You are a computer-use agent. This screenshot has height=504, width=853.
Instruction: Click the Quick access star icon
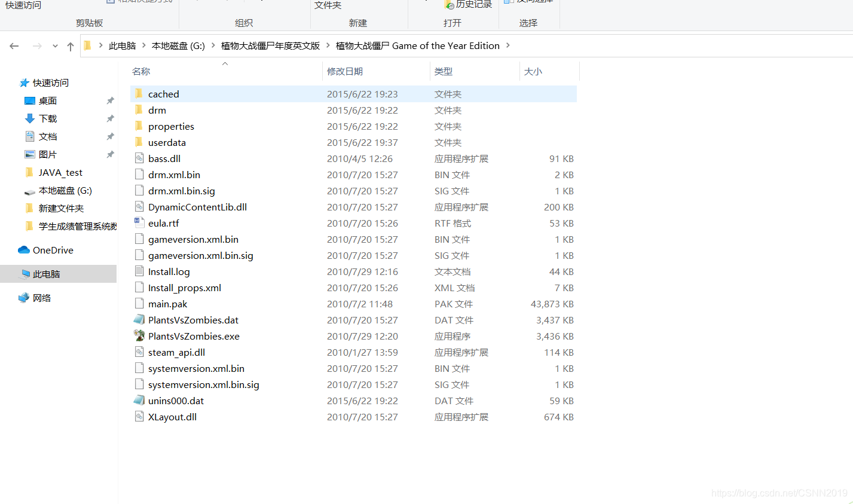25,83
